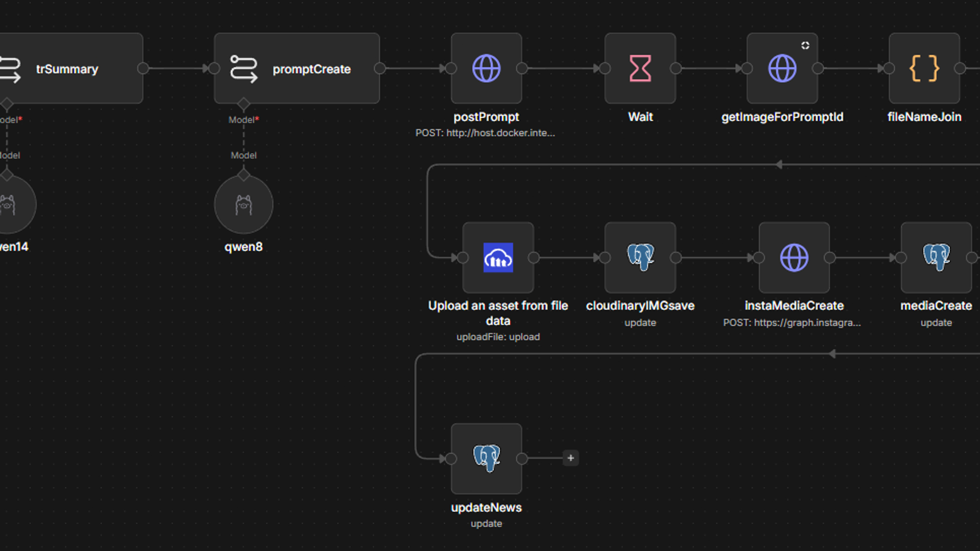Click the trSummary output connector
This screenshot has height=551, width=980.
coord(143,68)
